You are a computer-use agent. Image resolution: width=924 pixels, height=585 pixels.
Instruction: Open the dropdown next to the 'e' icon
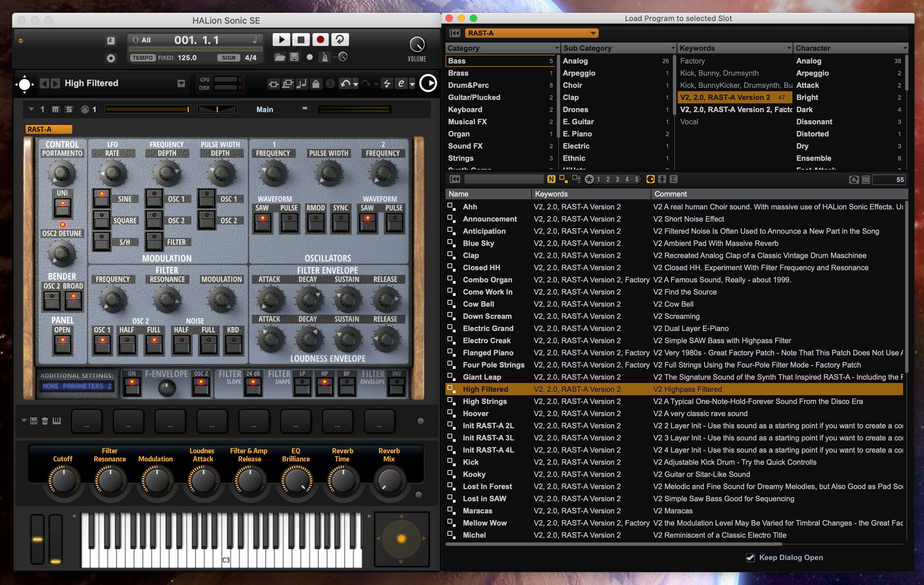point(412,84)
